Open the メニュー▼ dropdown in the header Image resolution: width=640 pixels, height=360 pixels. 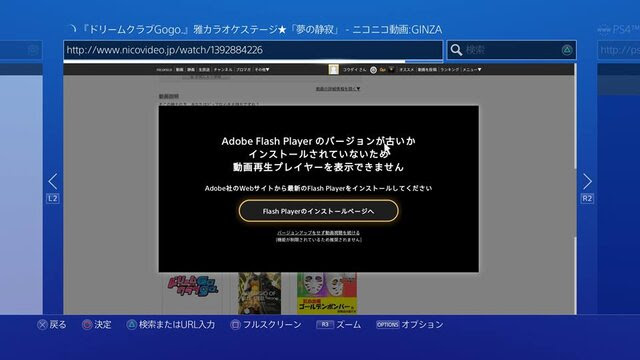472,70
